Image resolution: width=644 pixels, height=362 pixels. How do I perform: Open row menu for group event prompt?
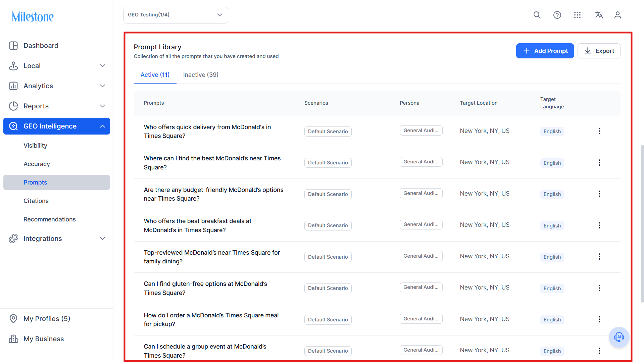point(599,351)
